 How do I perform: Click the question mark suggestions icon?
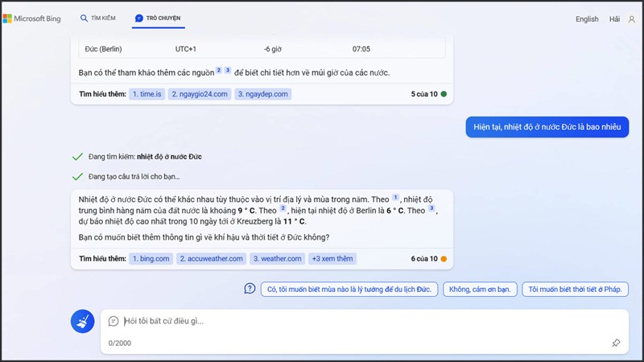[250, 289]
